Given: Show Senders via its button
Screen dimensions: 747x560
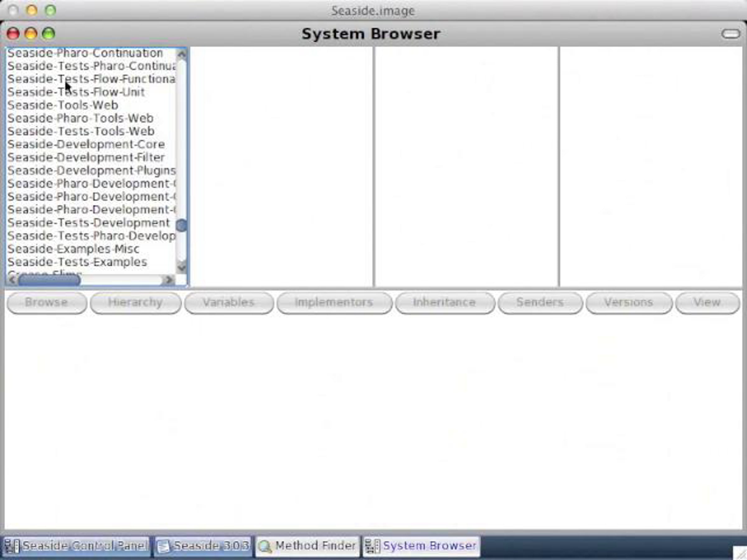Looking at the screenshot, I should 540,302.
